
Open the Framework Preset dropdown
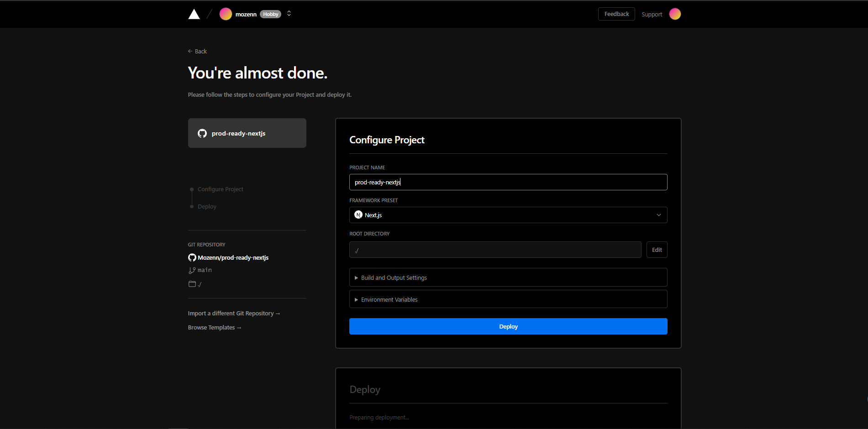pyautogui.click(x=508, y=215)
